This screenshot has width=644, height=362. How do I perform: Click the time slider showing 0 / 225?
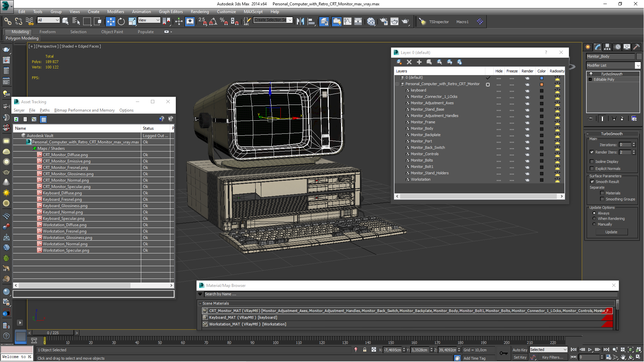[x=53, y=333]
